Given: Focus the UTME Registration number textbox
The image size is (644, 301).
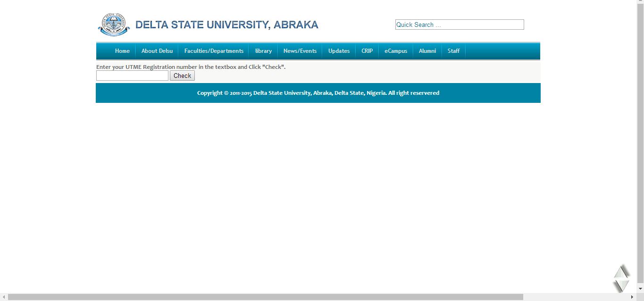Looking at the screenshot, I should (x=132, y=75).
